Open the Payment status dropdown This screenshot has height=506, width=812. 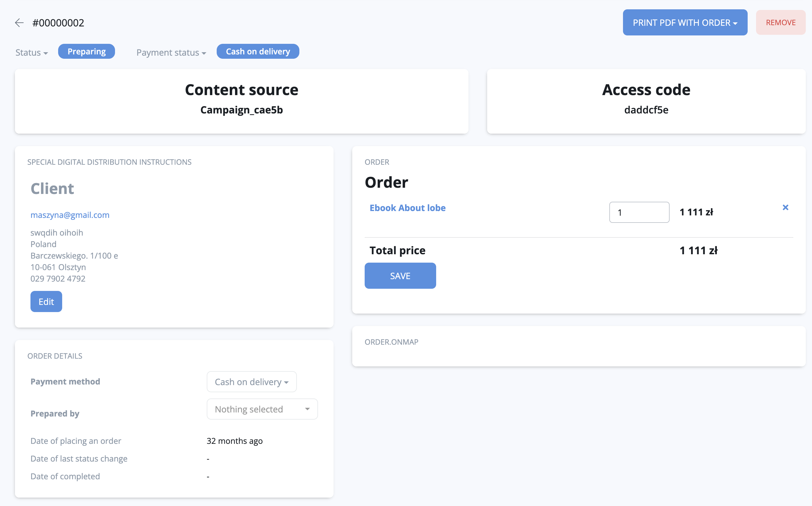[171, 53]
